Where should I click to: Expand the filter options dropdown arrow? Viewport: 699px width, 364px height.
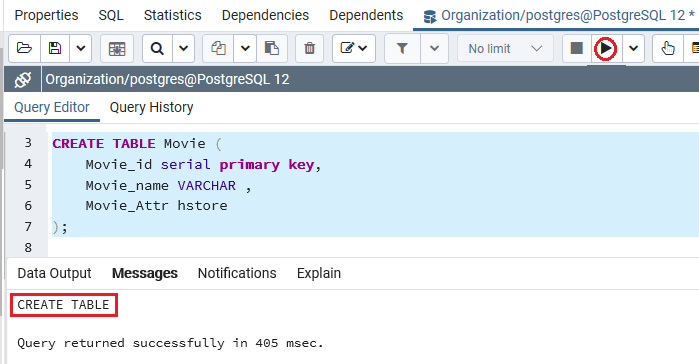[x=434, y=48]
